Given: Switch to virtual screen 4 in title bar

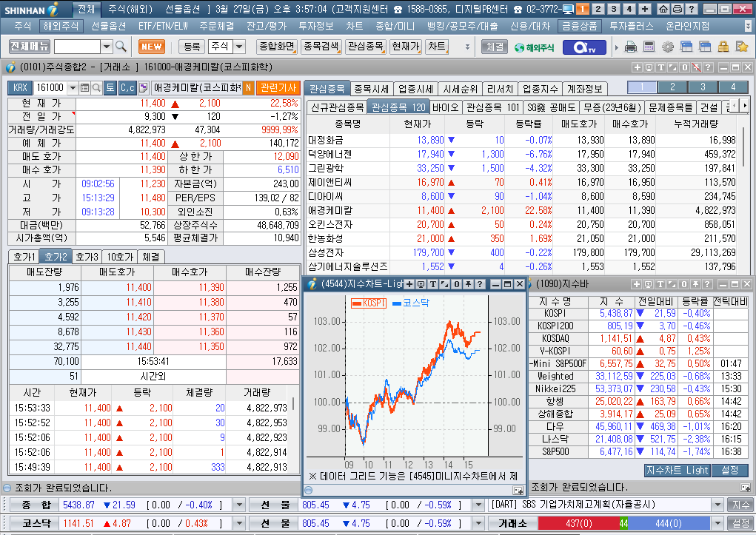Looking at the screenshot, I should click(x=629, y=9).
